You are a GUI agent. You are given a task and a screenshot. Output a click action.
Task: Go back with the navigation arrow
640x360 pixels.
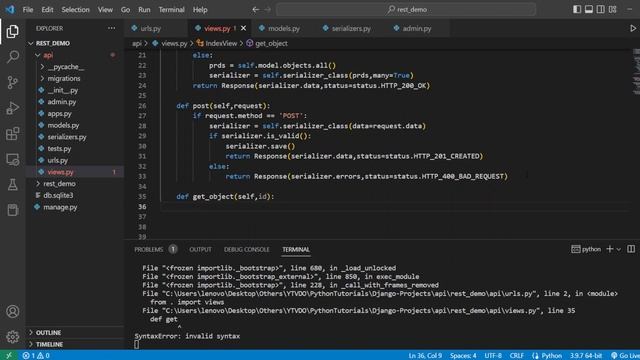click(x=256, y=9)
